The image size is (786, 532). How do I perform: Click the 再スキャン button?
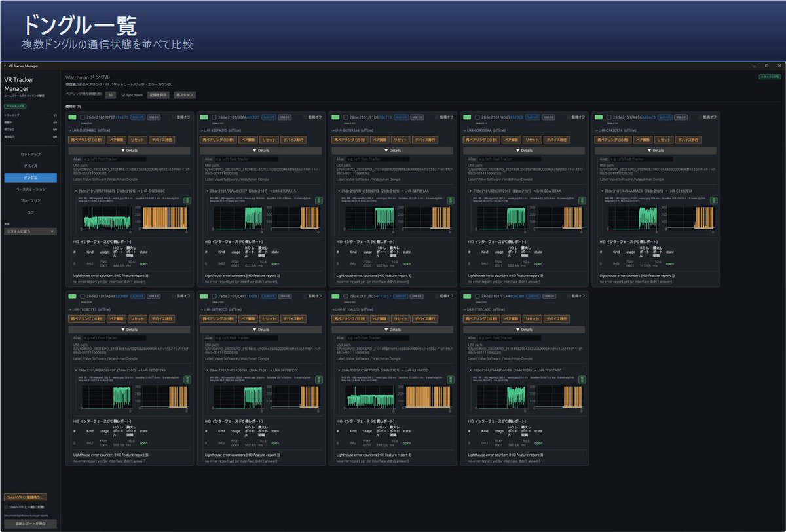[x=183, y=95]
